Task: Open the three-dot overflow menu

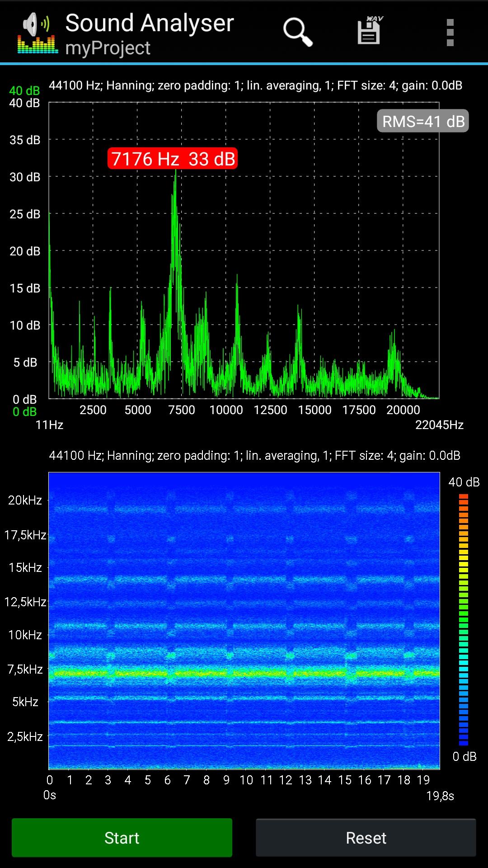Action: point(450,32)
